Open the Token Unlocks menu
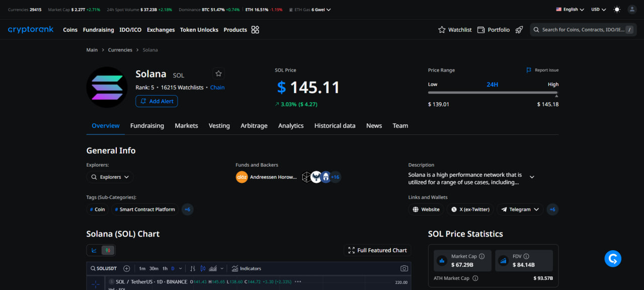 [199, 30]
